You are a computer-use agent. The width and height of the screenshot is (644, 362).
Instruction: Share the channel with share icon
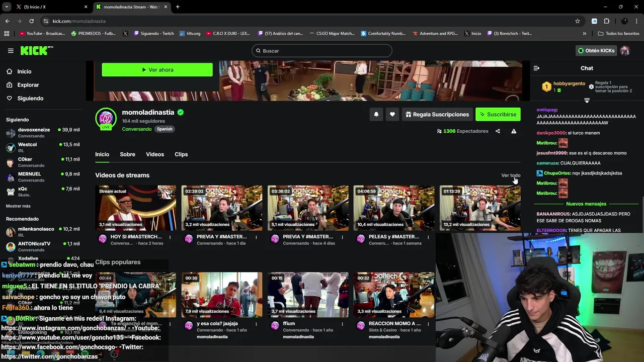coord(498,131)
